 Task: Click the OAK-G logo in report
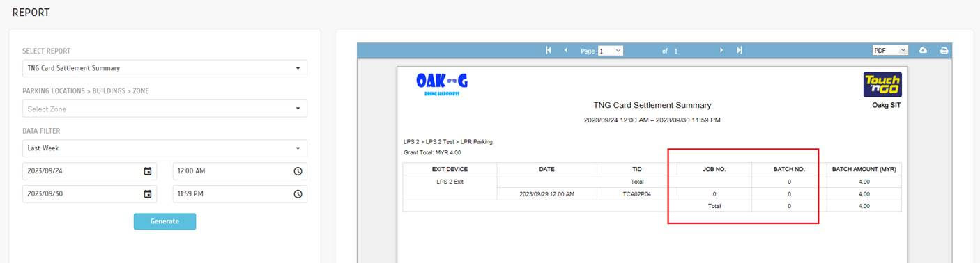pos(442,84)
